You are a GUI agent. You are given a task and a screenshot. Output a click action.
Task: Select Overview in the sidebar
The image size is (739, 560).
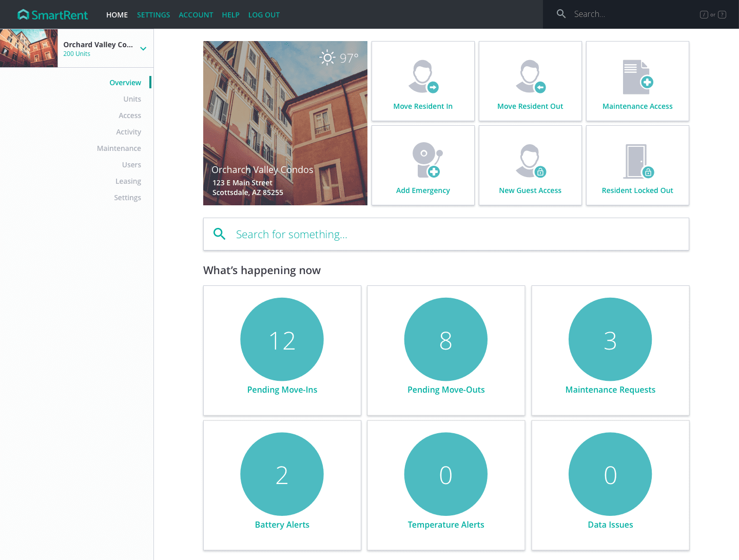tap(125, 83)
